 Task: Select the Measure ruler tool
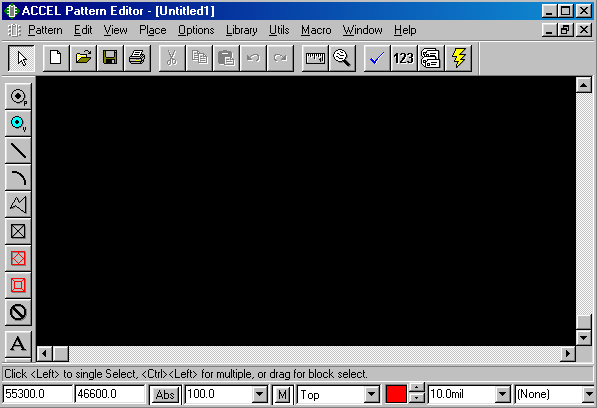point(315,58)
